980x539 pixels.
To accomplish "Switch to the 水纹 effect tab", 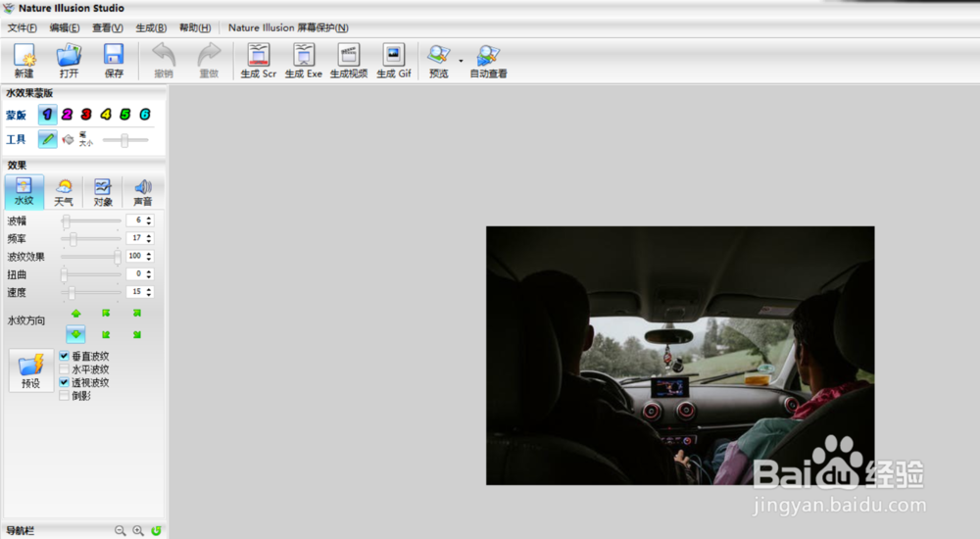I will coord(24,191).
